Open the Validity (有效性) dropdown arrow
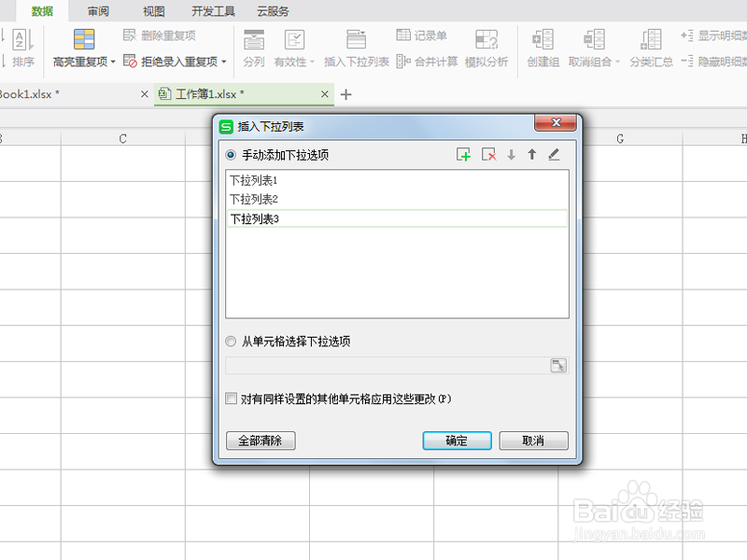Screen dimensions: 747x560 pyautogui.click(x=312, y=62)
